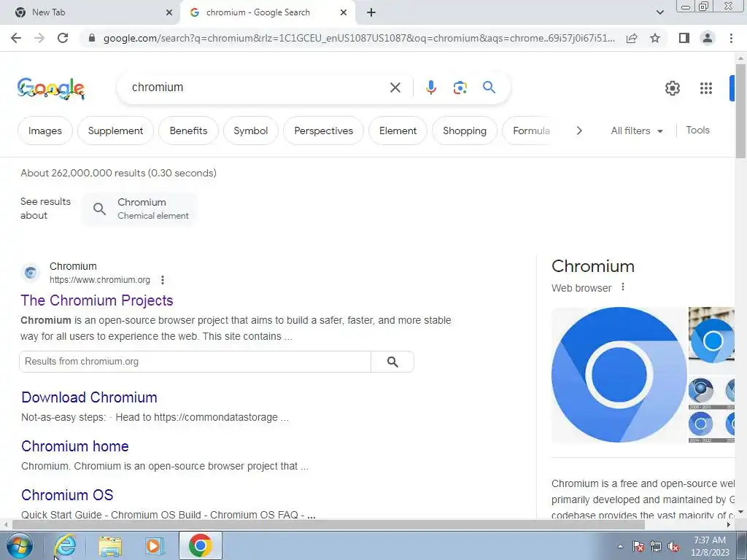Select the Chrome taskbar button
The image size is (747, 560).
pyautogui.click(x=201, y=545)
